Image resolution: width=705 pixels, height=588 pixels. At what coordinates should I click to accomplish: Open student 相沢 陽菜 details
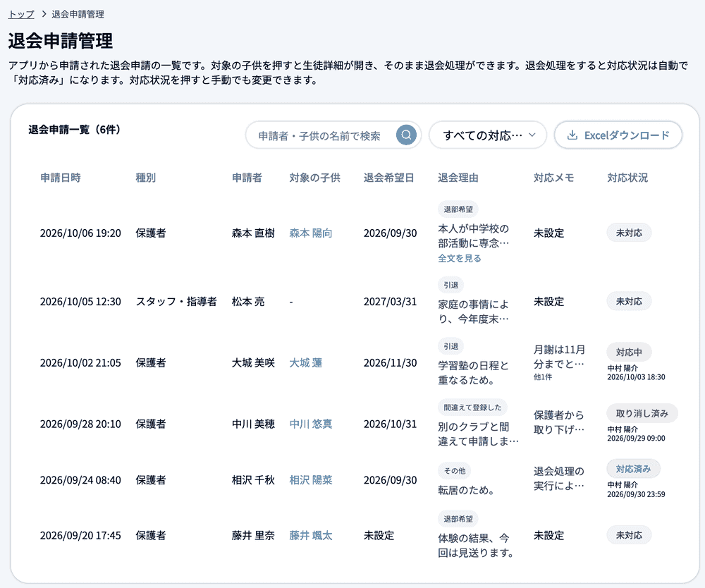[311, 480]
